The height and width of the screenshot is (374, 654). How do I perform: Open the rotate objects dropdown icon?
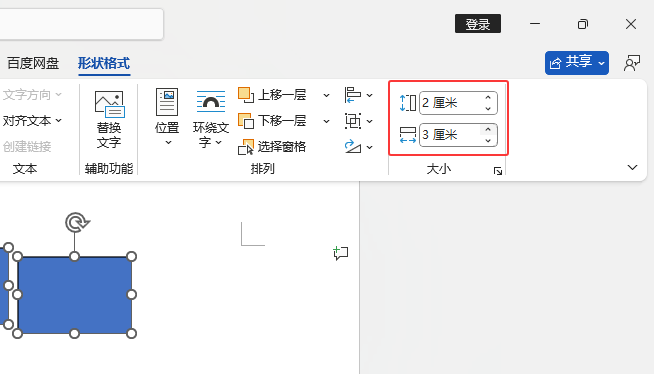point(358,147)
